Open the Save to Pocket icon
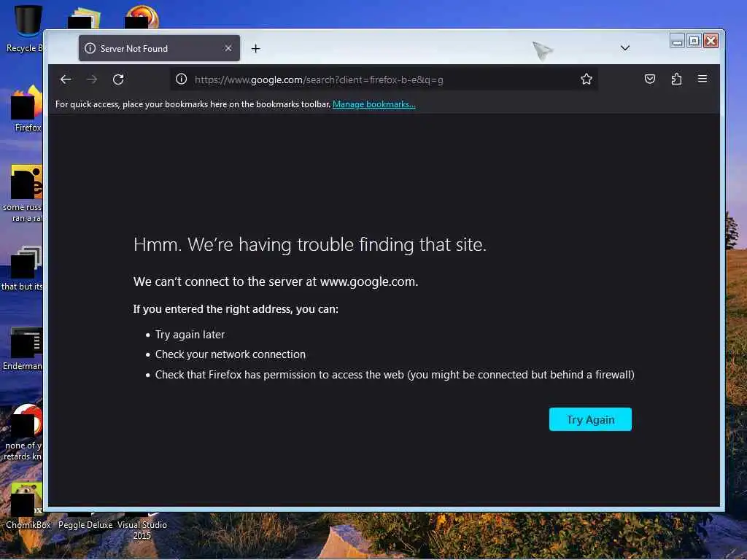747x560 pixels. coord(650,79)
